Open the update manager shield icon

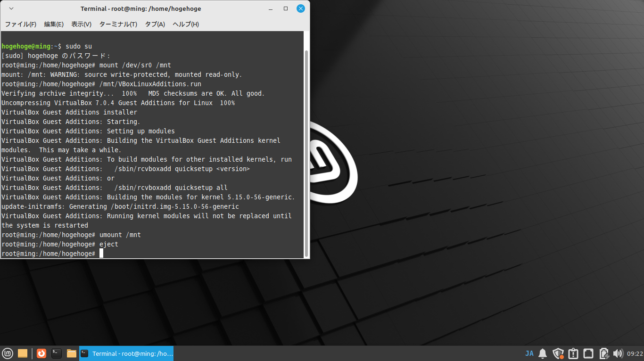point(558,353)
